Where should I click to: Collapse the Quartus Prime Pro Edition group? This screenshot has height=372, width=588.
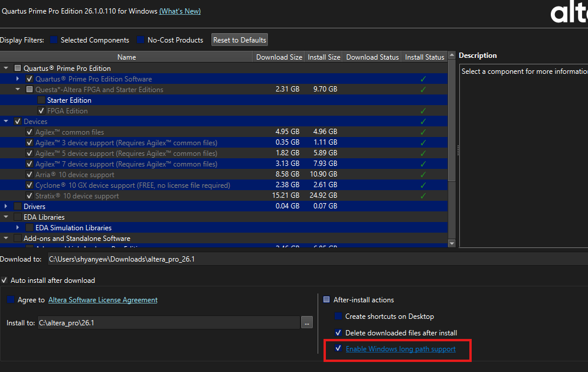click(x=6, y=68)
